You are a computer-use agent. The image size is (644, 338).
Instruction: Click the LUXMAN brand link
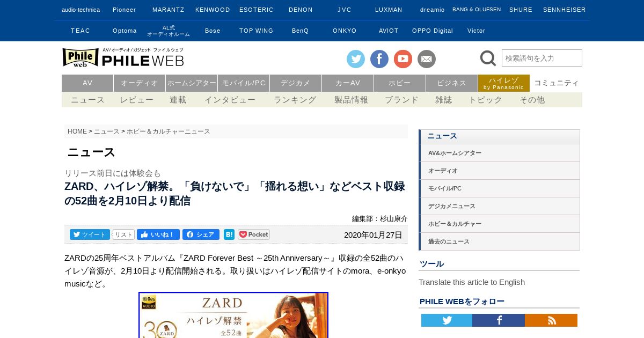coord(389,10)
